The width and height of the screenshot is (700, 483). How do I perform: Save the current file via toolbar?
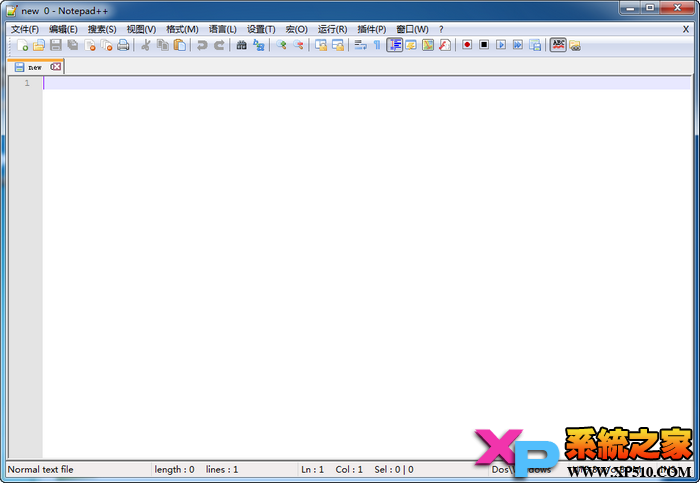[56, 45]
